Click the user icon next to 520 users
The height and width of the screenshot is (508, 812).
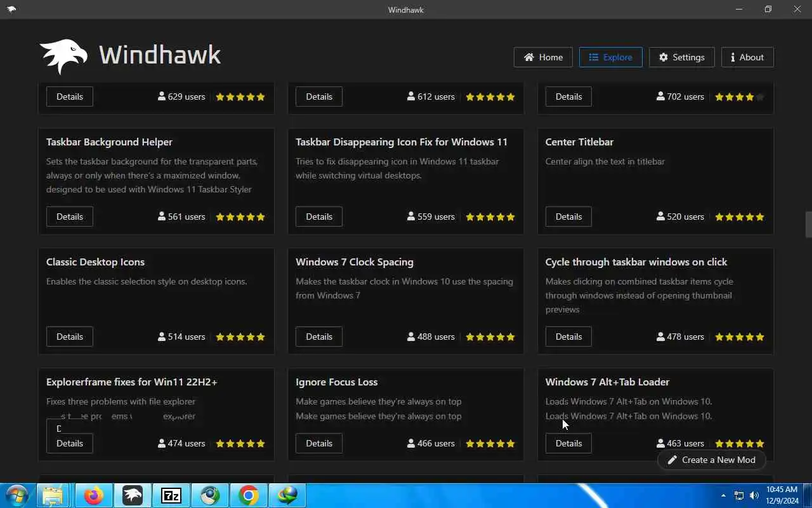coord(660,217)
